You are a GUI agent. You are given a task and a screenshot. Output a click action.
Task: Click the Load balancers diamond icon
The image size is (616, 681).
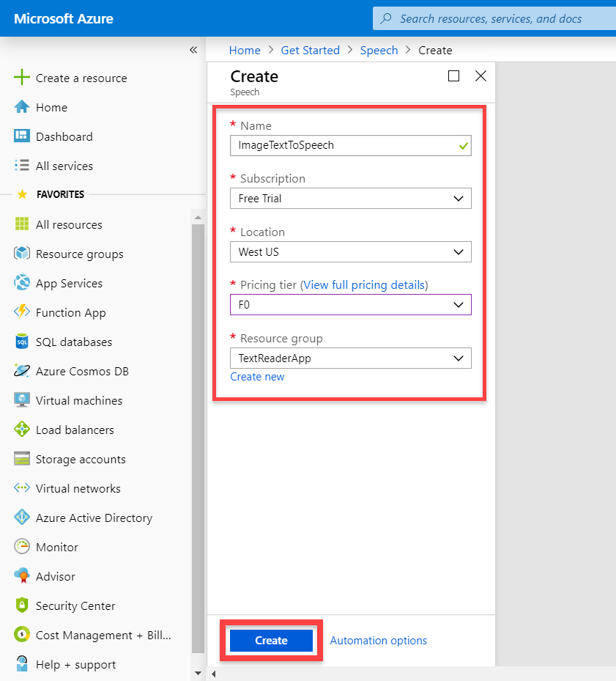coord(22,429)
